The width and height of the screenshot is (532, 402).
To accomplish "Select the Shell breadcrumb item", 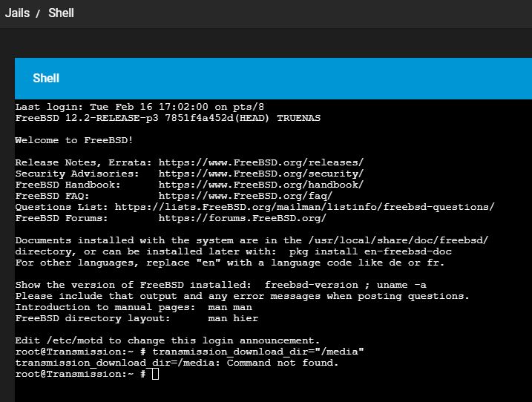I will (61, 13).
